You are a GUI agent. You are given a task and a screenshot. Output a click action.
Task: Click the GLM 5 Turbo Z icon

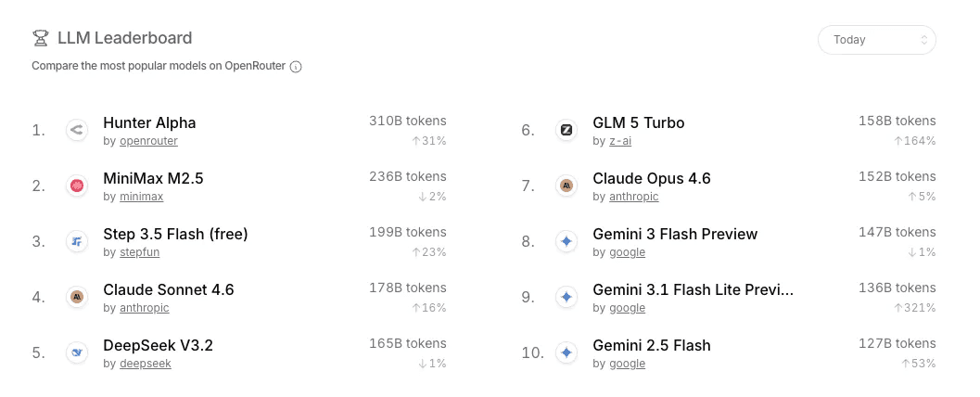(x=566, y=131)
